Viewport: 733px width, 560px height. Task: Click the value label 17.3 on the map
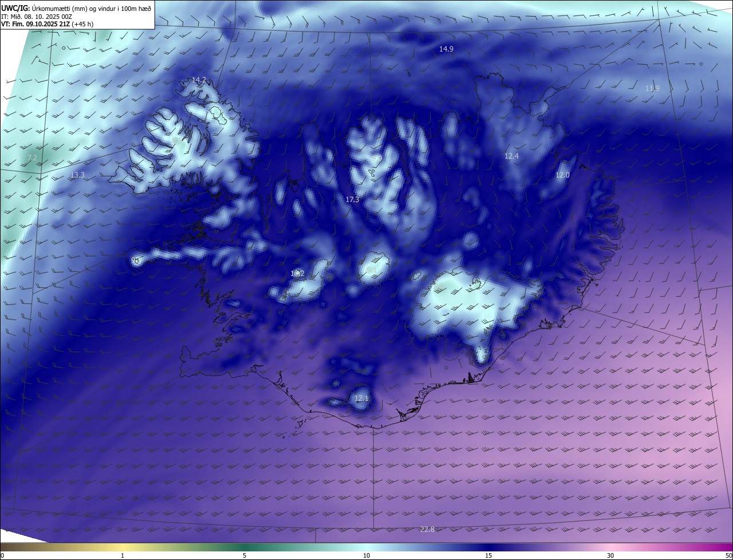[352, 200]
